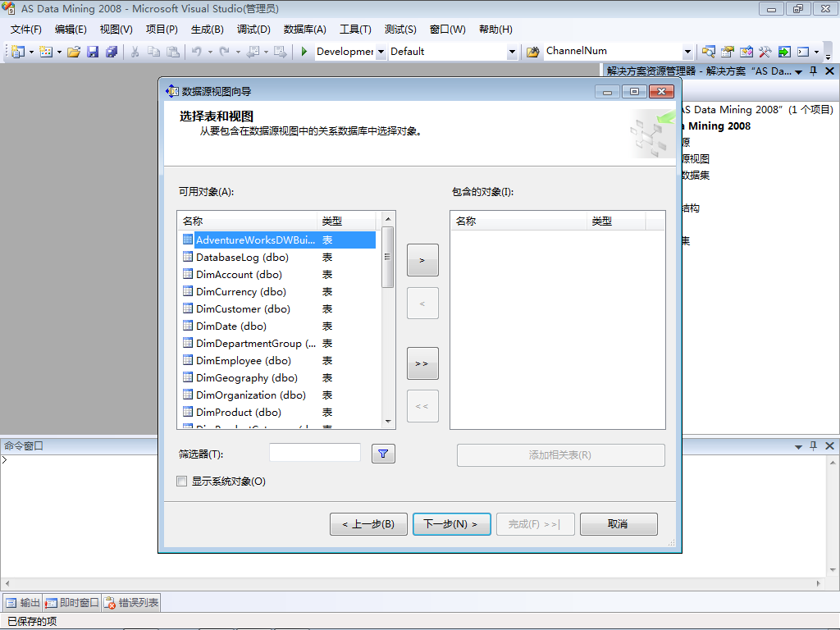Click the New Project toolbar icon
Image resolution: width=840 pixels, height=630 pixels.
click(x=18, y=52)
